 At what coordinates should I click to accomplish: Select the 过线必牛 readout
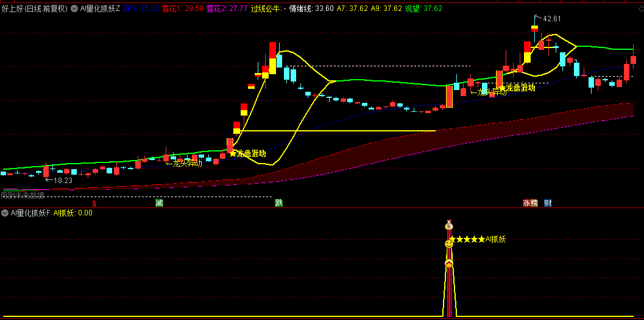click(269, 8)
